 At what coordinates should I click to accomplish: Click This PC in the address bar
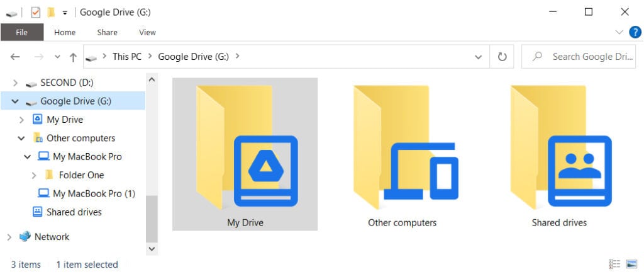(x=127, y=56)
